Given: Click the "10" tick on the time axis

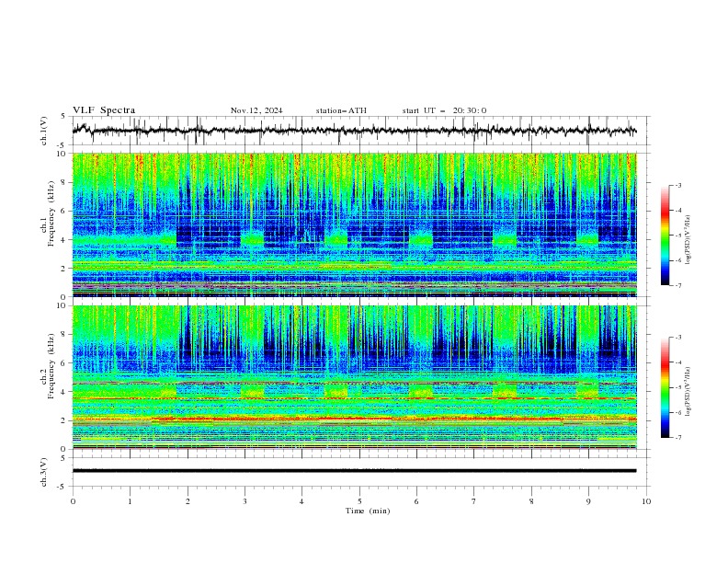Looking at the screenshot, I should click(646, 501).
